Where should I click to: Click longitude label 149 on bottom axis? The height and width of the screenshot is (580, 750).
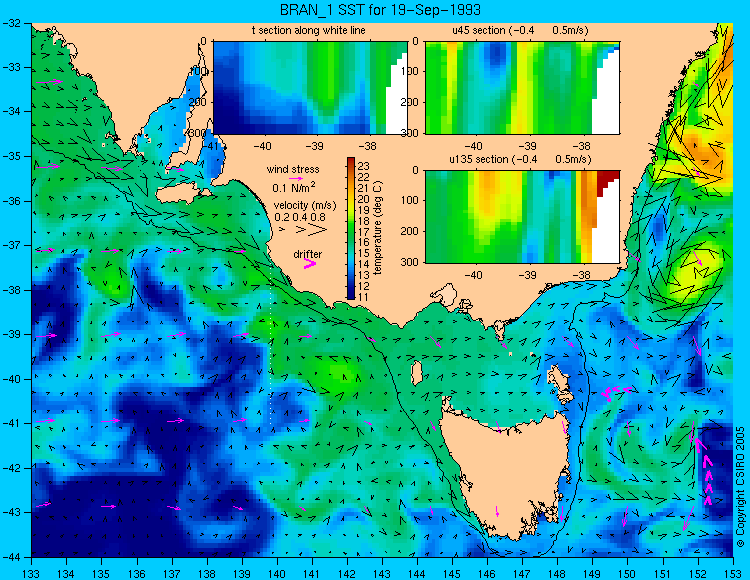tap(593, 574)
